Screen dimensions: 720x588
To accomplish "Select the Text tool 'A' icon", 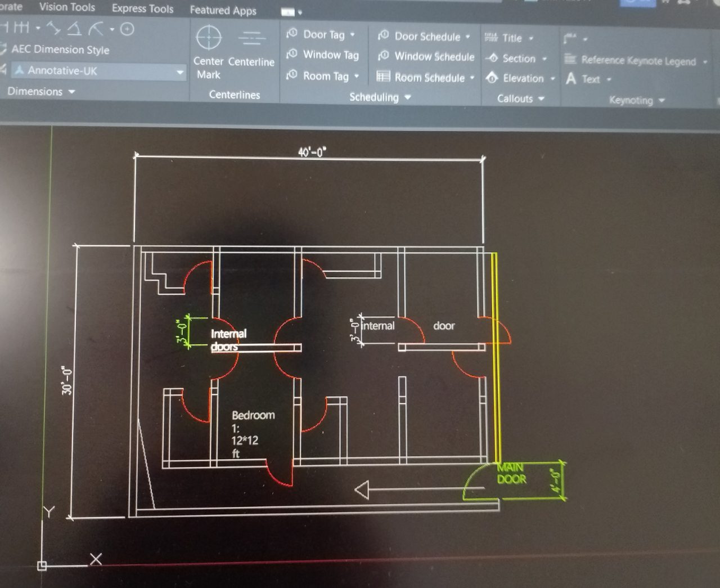I will coord(571,79).
